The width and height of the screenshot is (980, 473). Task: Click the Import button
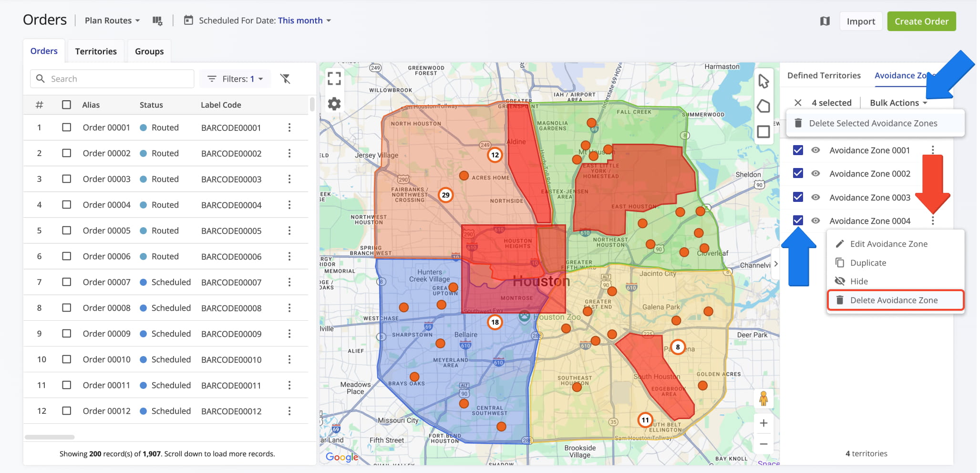(x=861, y=21)
